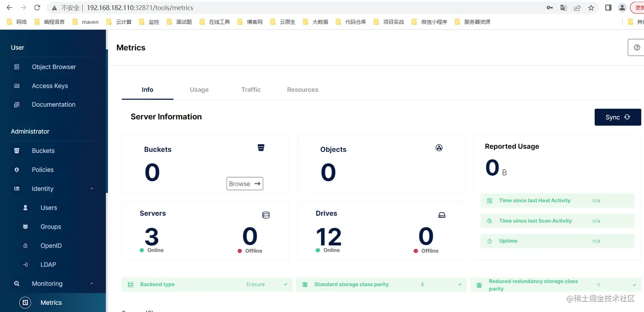Open Object Browser in sidebar
Image resolution: width=644 pixels, height=312 pixels.
pyautogui.click(x=53, y=67)
